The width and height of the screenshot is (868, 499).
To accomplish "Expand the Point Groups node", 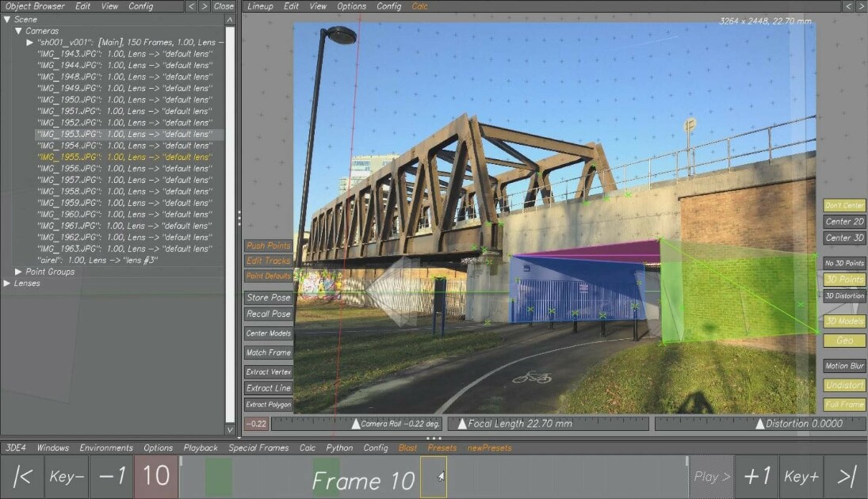I will click(18, 272).
